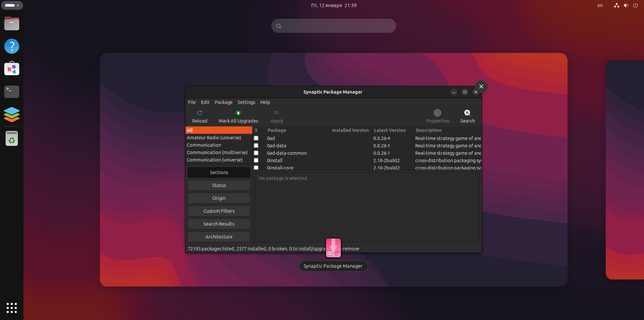Tick the checkbox for package 0ad
Viewport: 644px width, 320px height.
pos(256,138)
